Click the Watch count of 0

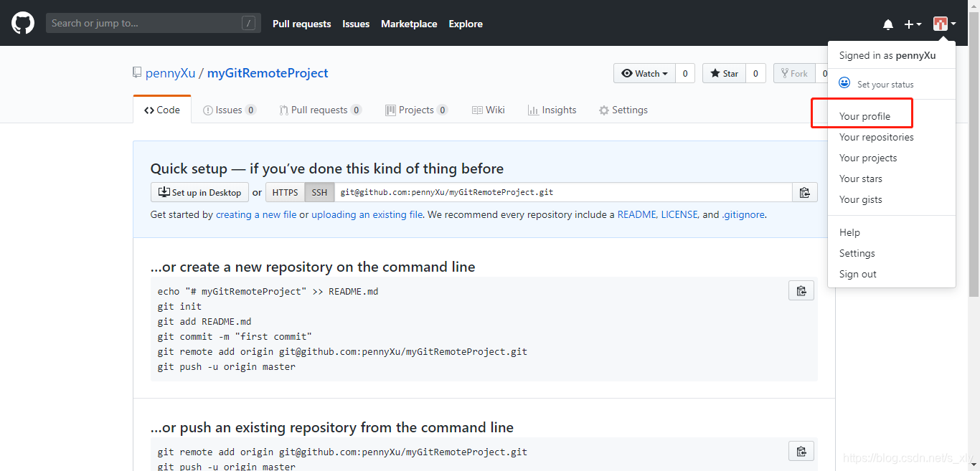pos(685,73)
